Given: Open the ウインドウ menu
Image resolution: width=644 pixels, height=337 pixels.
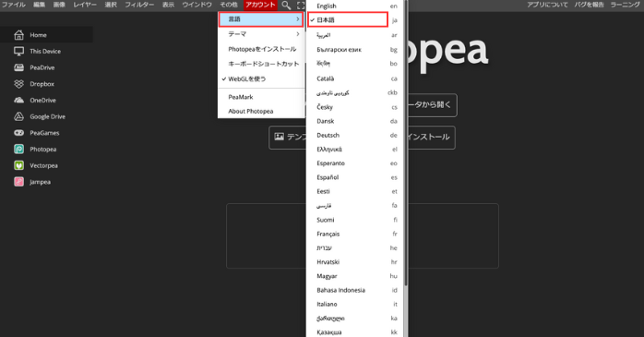Looking at the screenshot, I should [197, 5].
